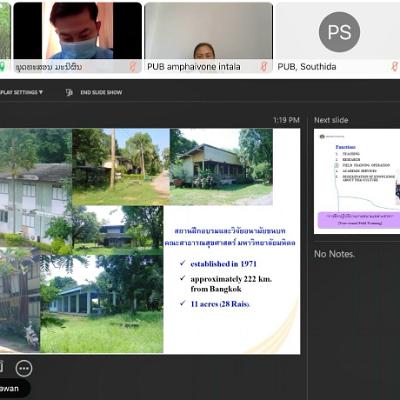Image resolution: width=400 pixels, height=400 pixels.
Task: Click the purple banner in next slide preview
Action: coord(359,220)
